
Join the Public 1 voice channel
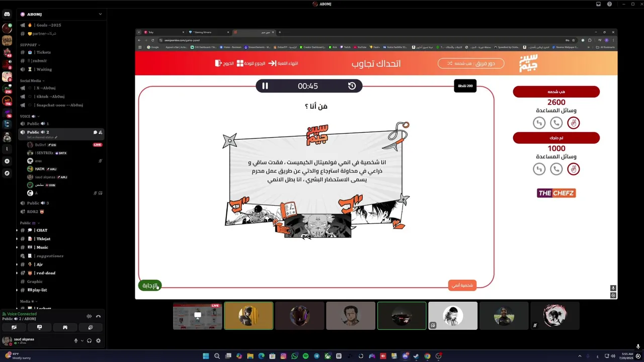pyautogui.click(x=60, y=124)
